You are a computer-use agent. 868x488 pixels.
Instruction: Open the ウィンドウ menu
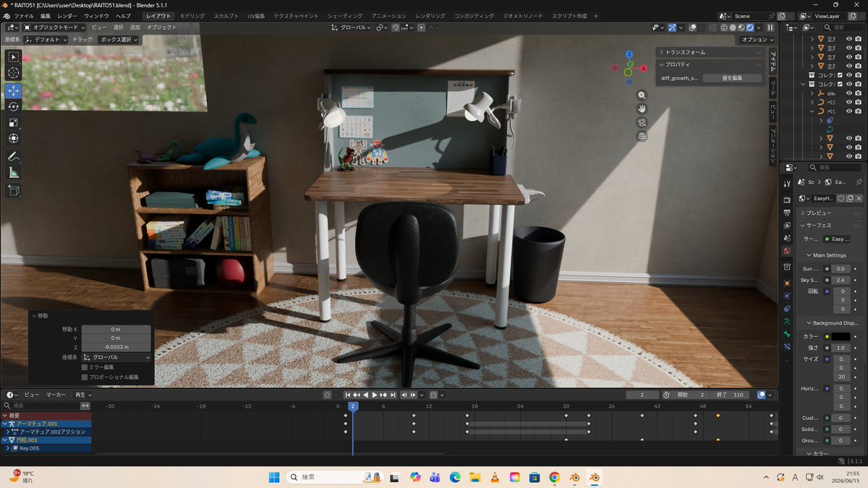pos(96,16)
